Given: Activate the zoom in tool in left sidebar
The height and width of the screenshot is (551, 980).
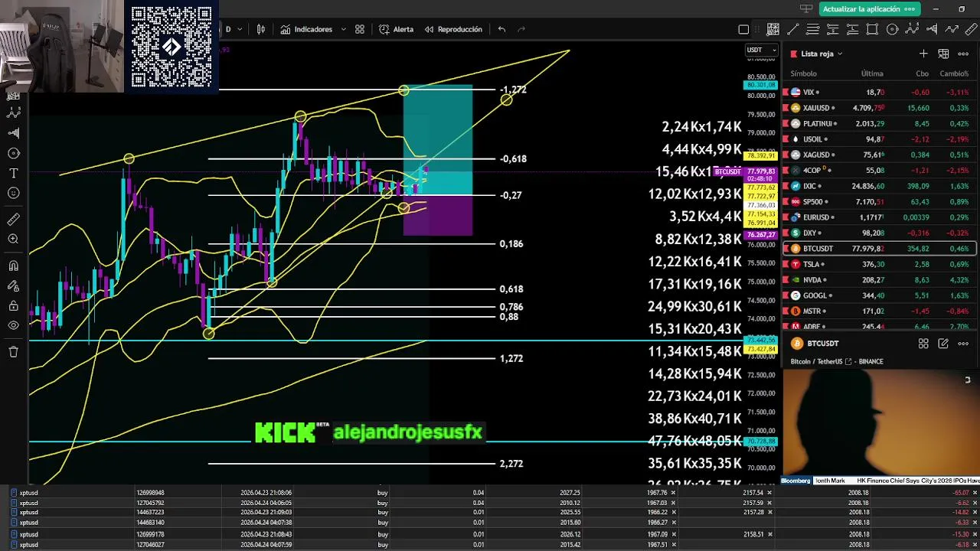Looking at the screenshot, I should (13, 239).
